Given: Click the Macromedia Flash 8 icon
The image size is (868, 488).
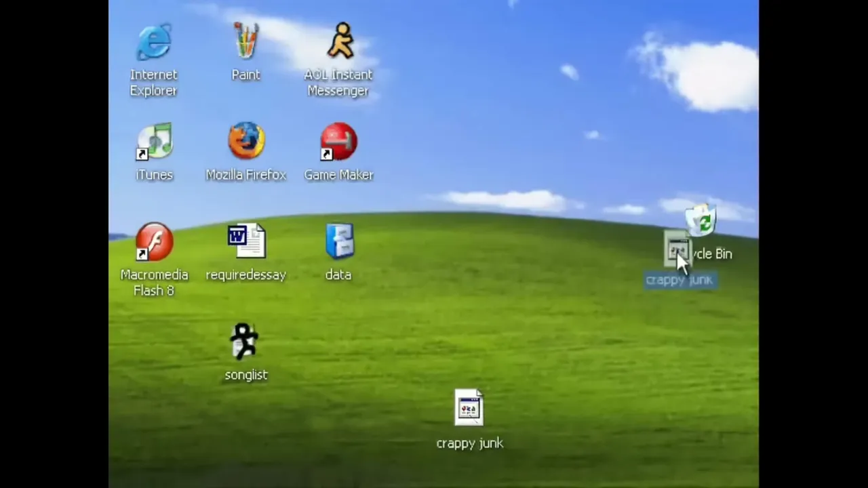Looking at the screenshot, I should click(154, 242).
